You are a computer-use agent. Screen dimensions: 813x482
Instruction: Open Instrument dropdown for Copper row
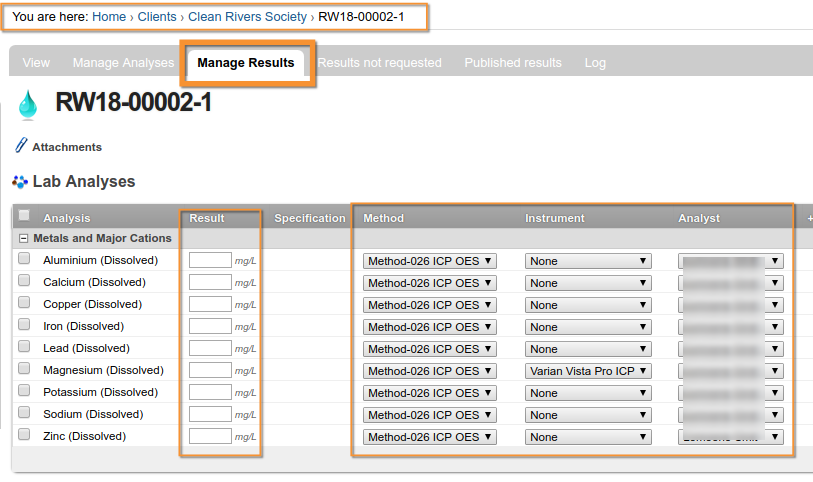coord(588,305)
